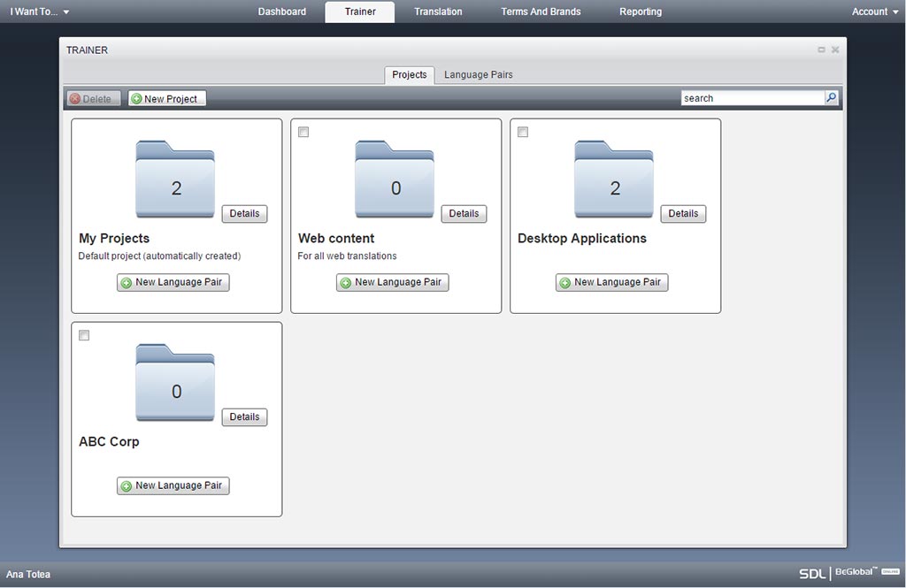Open the Web content folder icon
This screenshot has height=588, width=906.
(x=395, y=179)
